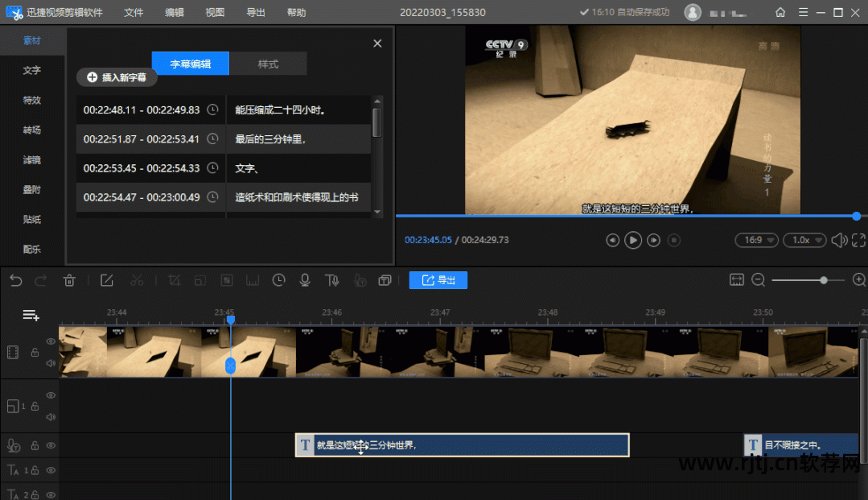Select the subtitle clip 就是这短短的三分钟世界
This screenshot has height=500, width=868.
click(463, 445)
